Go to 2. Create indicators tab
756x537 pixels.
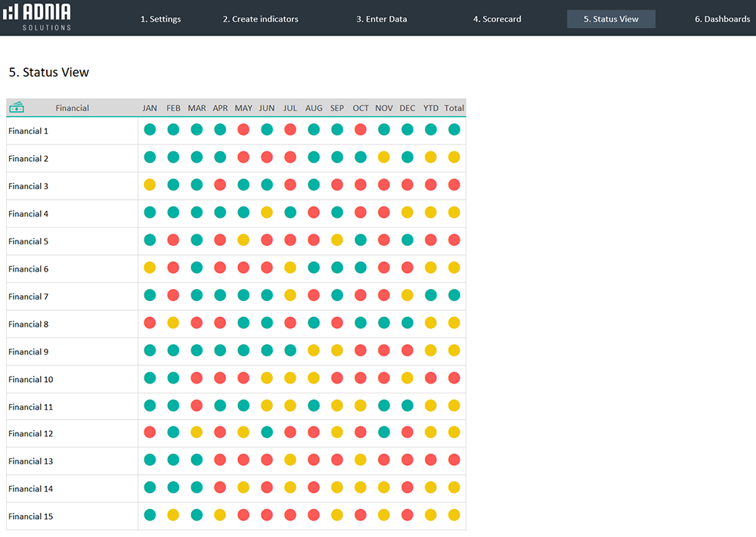click(260, 19)
